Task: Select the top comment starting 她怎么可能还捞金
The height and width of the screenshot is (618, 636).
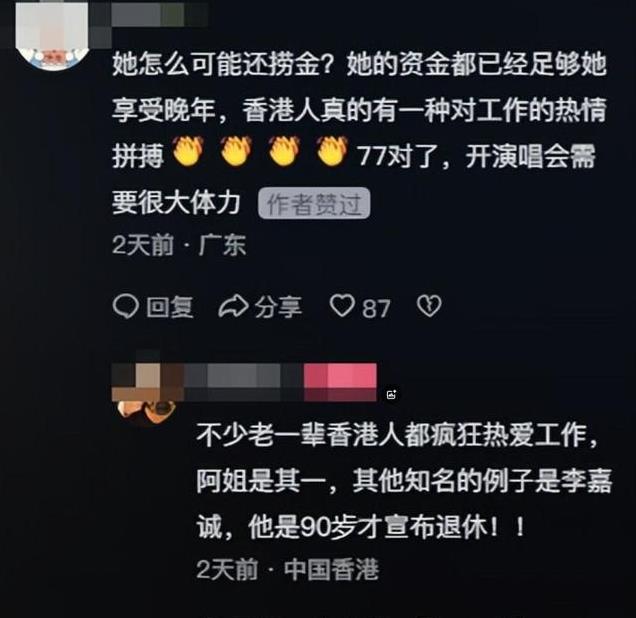Action: point(359,133)
